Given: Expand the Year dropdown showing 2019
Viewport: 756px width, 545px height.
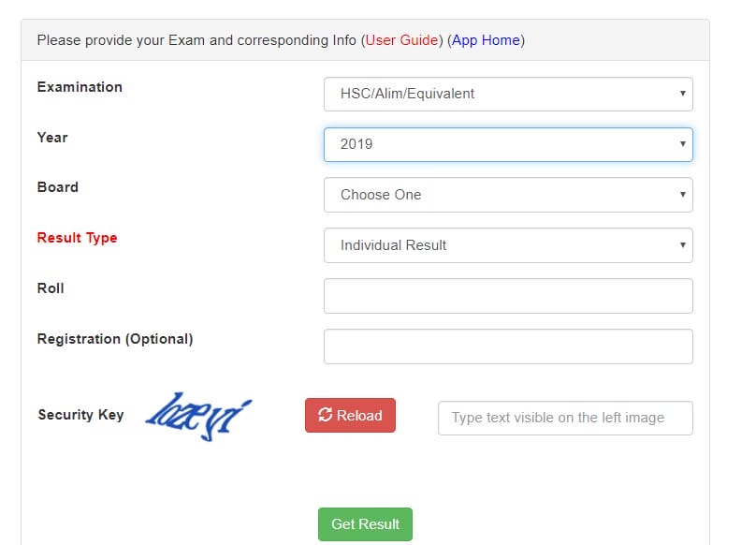Looking at the screenshot, I should (x=508, y=144).
